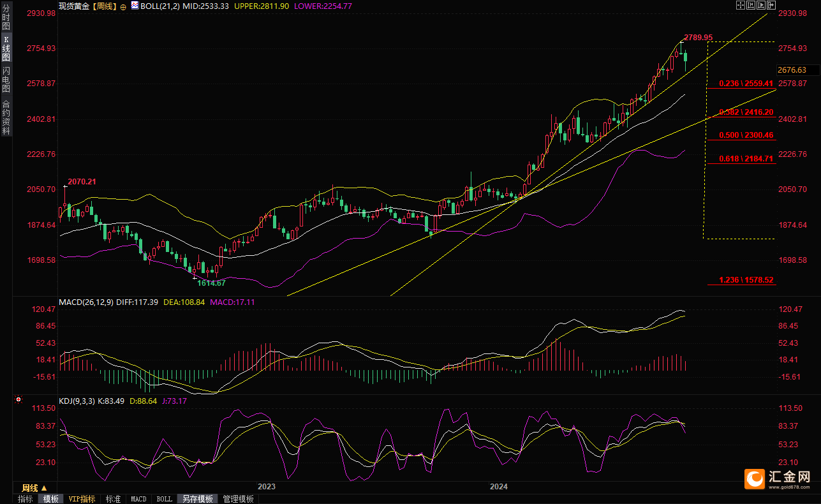
Task: Click the MACD(26,12,9) indicator label
Action: [x=86, y=302]
